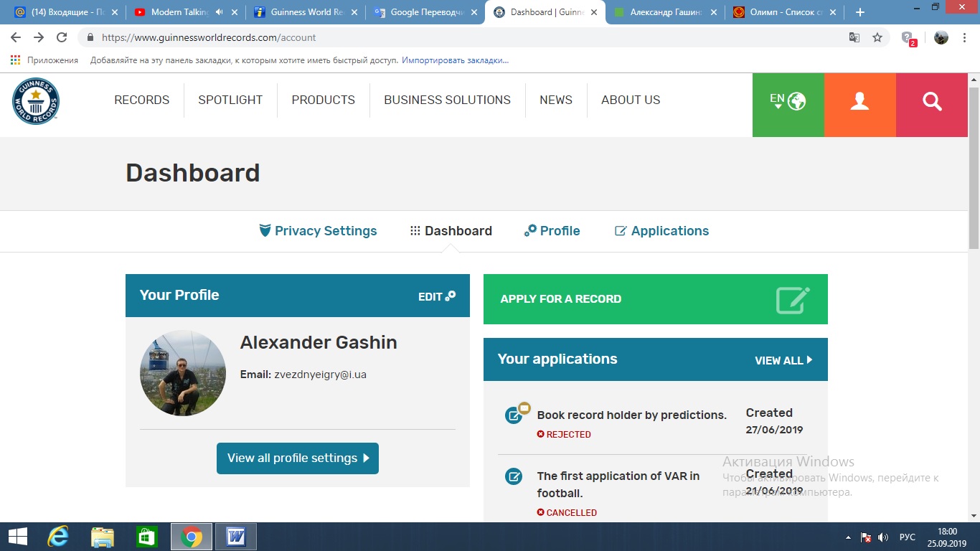Open the Chrome profile avatar
980x551 pixels.
[941, 37]
